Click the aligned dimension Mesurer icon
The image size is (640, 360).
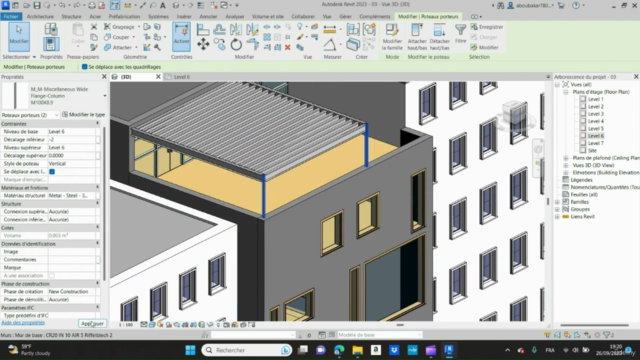tap(329, 29)
